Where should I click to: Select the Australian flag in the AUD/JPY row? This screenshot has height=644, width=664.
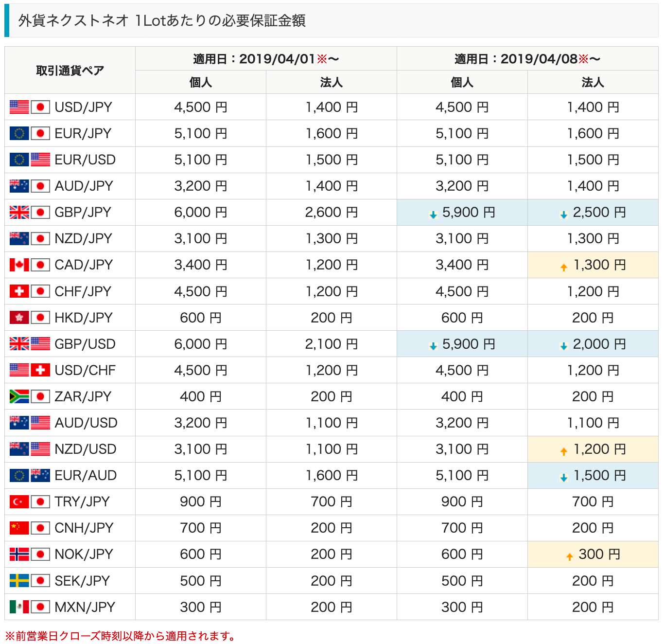coord(19,186)
